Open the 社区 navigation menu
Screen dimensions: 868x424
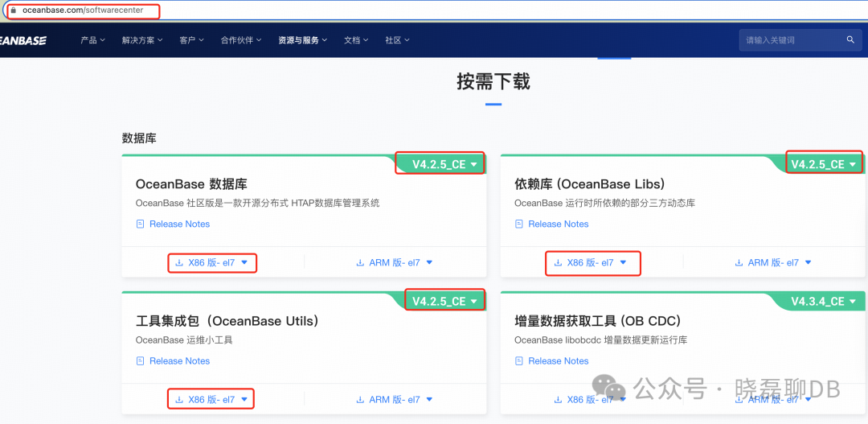[397, 40]
